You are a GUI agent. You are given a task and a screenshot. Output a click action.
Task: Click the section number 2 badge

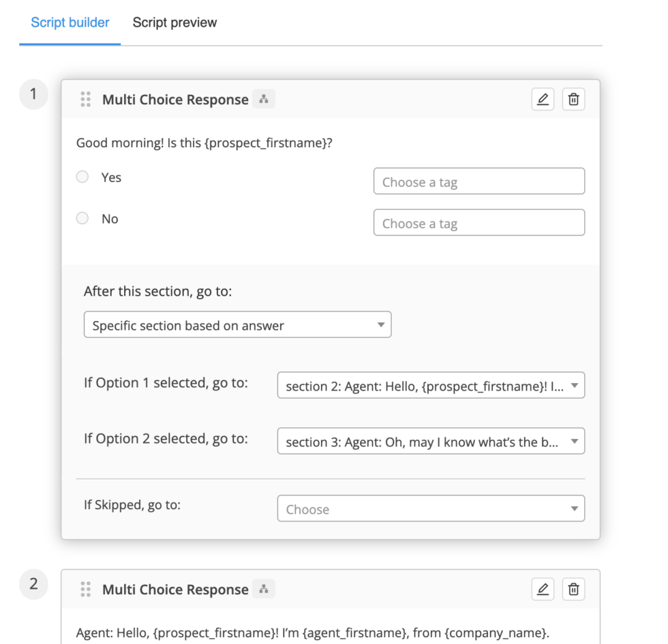(33, 585)
